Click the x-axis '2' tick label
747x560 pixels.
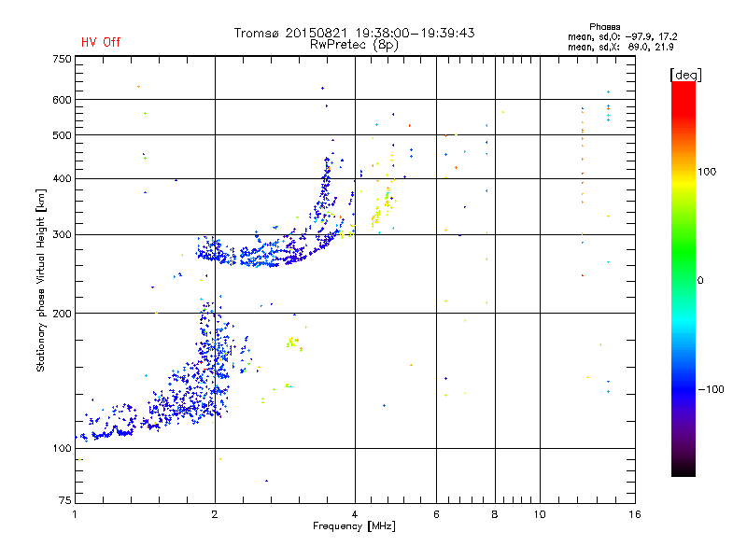click(x=215, y=514)
